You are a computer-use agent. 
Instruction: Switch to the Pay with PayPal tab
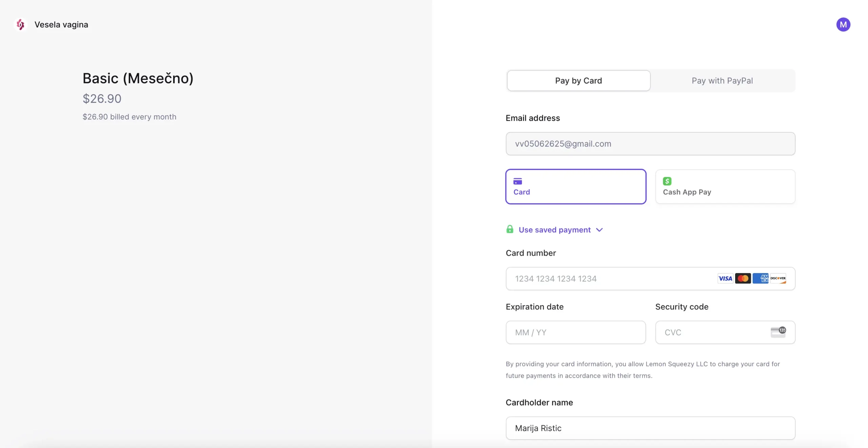tap(722, 81)
